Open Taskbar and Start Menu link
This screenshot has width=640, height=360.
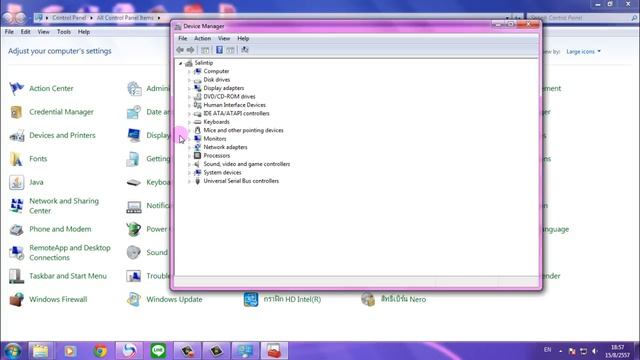tap(68, 276)
